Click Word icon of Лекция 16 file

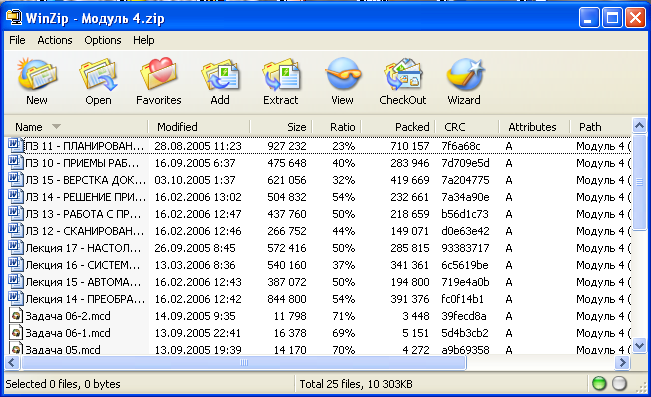point(15,265)
